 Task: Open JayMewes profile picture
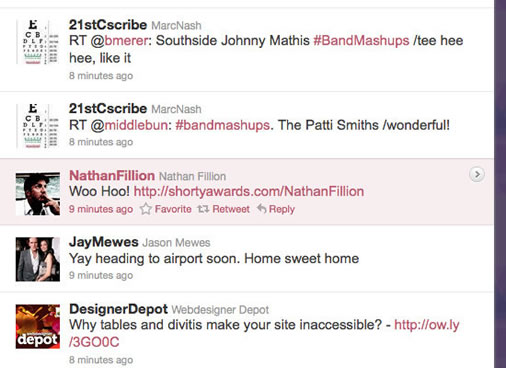[x=38, y=259]
